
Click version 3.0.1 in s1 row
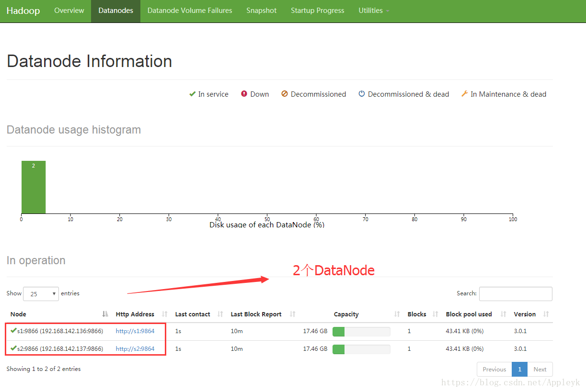pos(520,331)
